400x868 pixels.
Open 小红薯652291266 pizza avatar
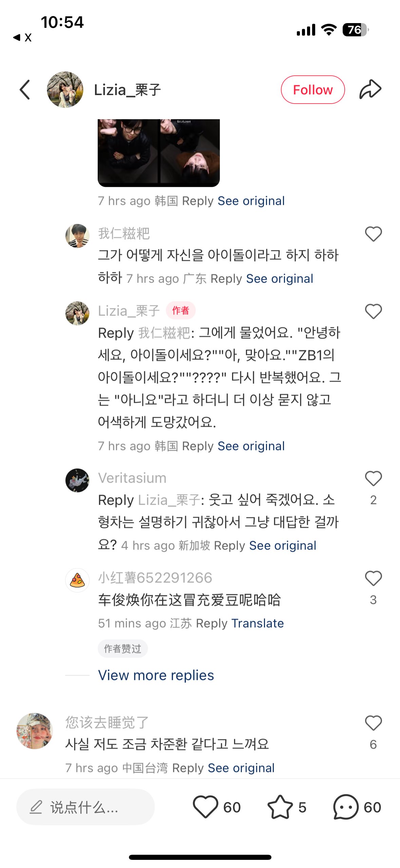[77, 580]
